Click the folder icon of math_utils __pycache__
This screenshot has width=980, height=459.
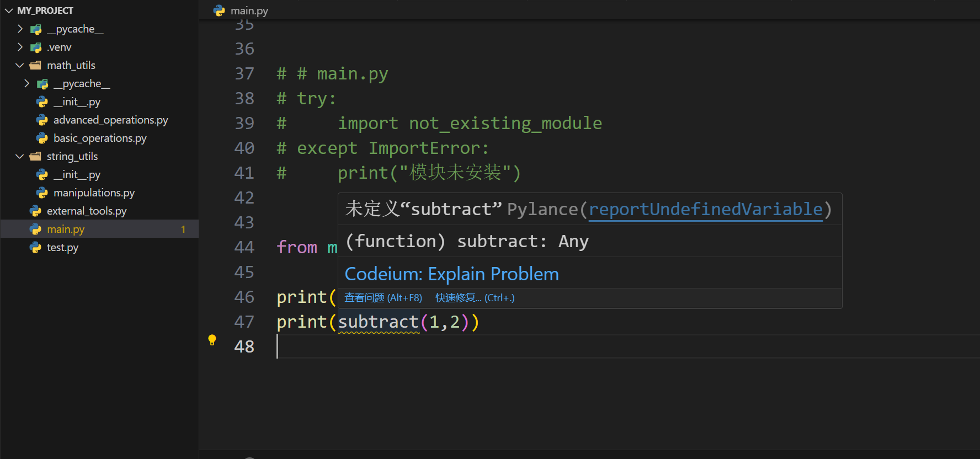42,84
